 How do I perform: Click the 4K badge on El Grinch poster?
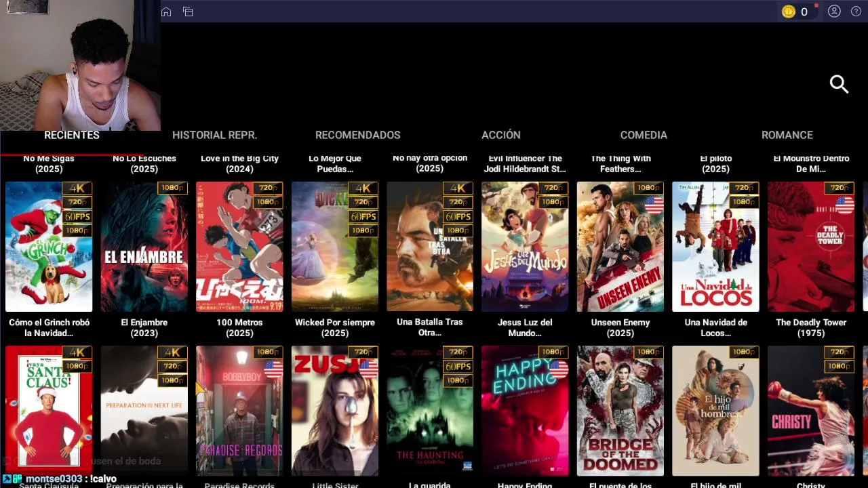[77, 188]
